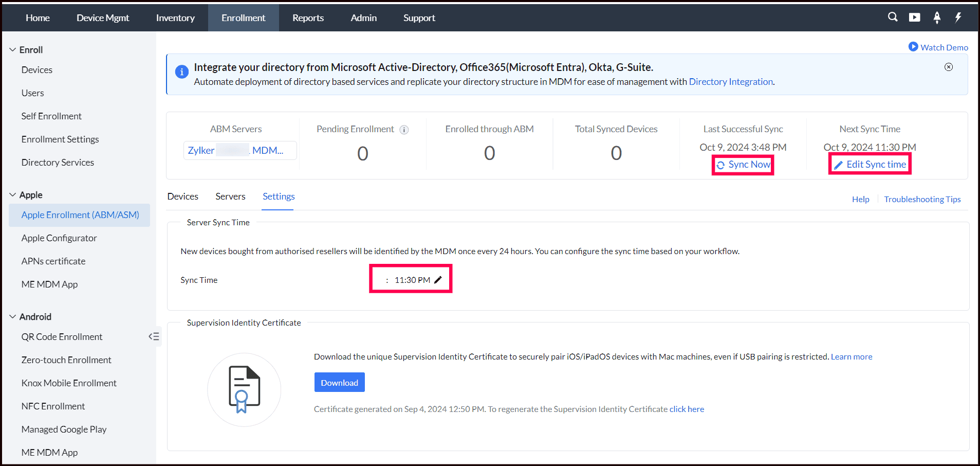
Task: Switch to the Servers tab
Action: (230, 196)
